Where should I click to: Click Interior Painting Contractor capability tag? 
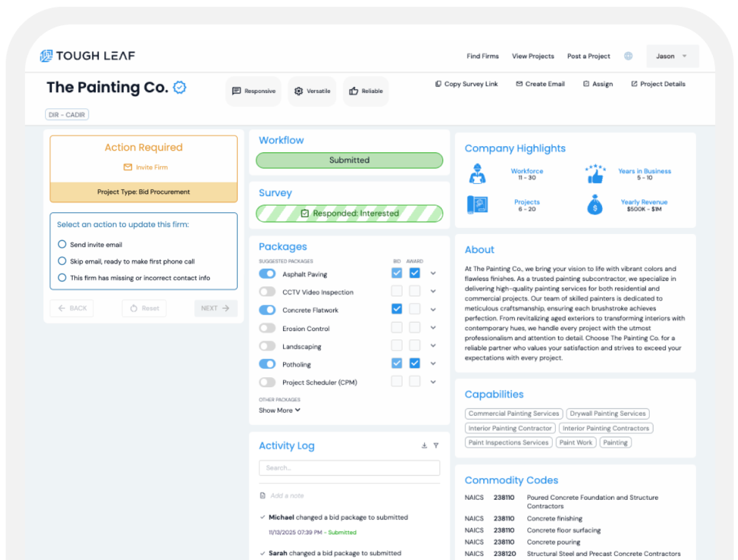coord(510,428)
